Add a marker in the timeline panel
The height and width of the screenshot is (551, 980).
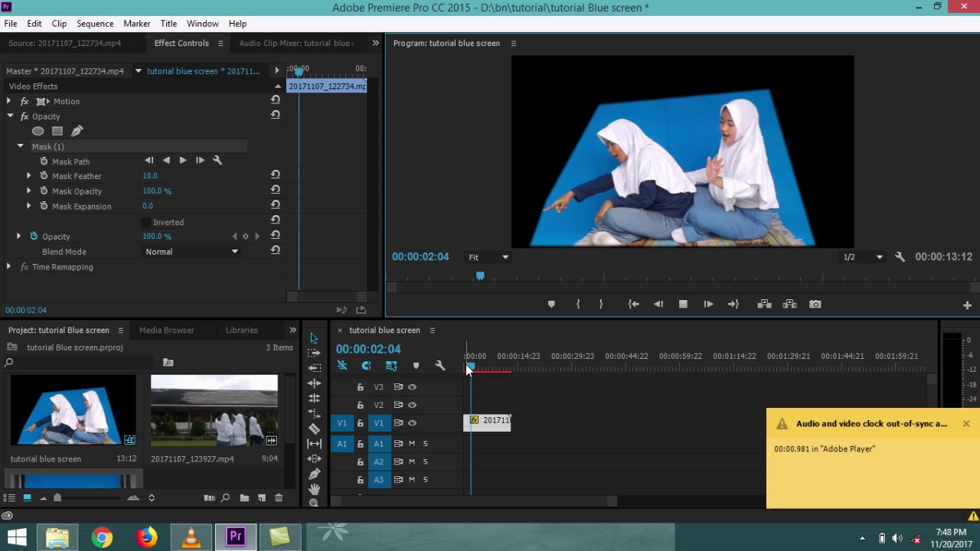click(x=416, y=366)
